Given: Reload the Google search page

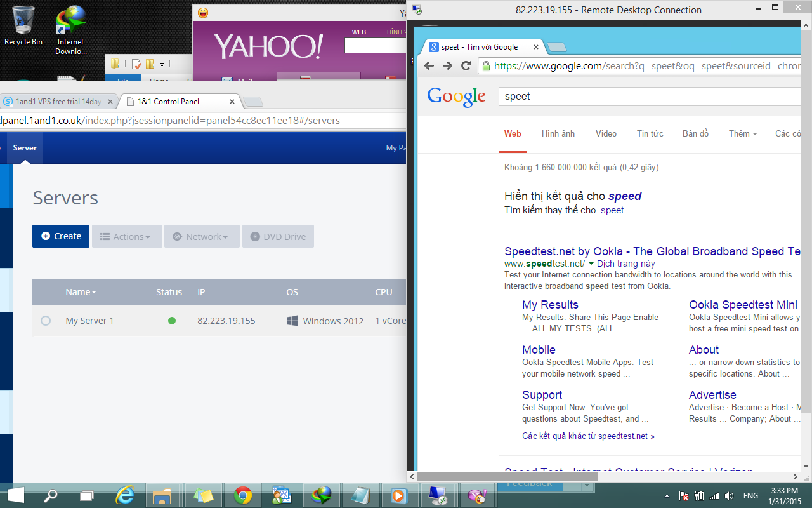Looking at the screenshot, I should point(466,66).
